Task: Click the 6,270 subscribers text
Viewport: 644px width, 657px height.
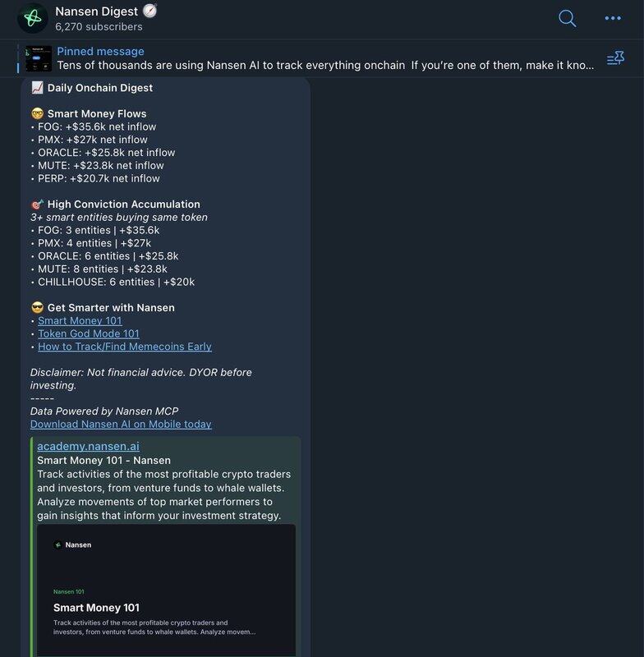Action: click(99, 27)
